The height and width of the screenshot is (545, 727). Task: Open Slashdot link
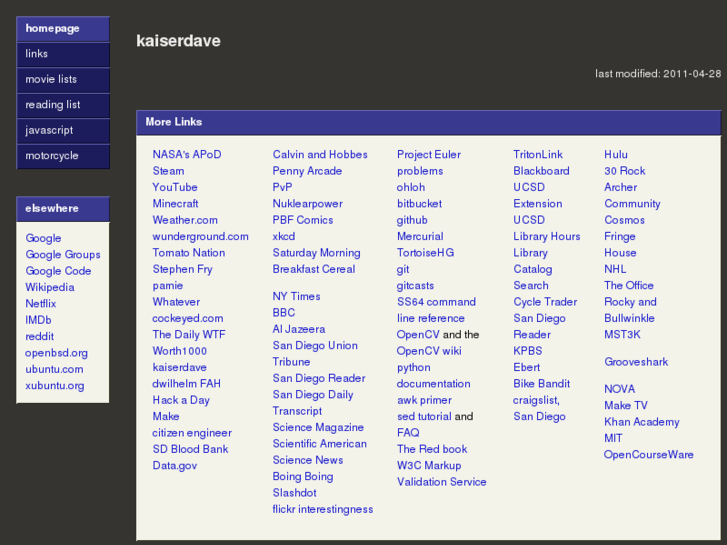[x=294, y=493]
